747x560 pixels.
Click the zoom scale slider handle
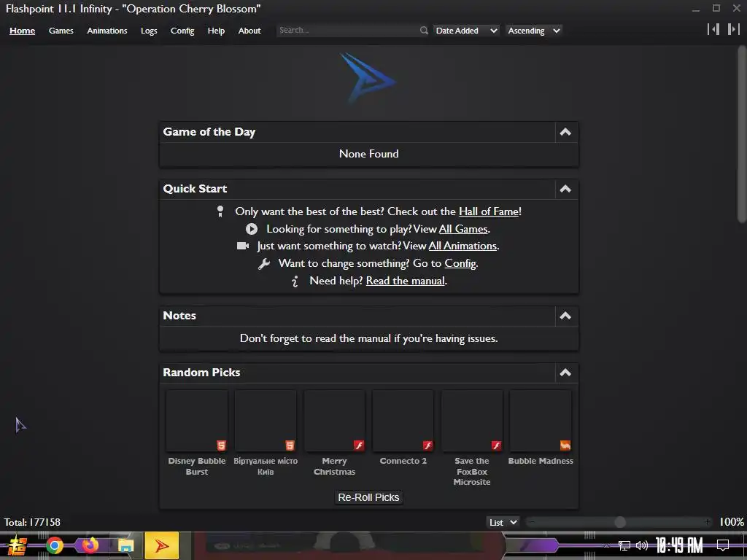[620, 522]
